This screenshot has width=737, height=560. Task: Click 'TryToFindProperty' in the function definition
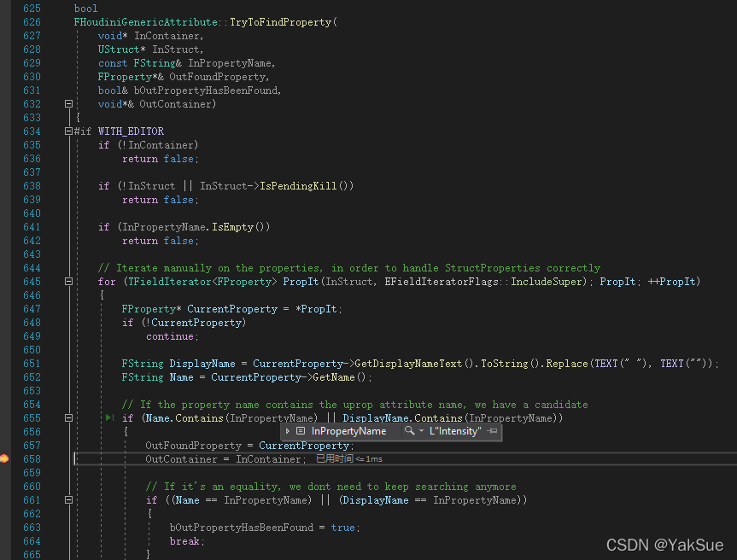click(x=281, y=22)
